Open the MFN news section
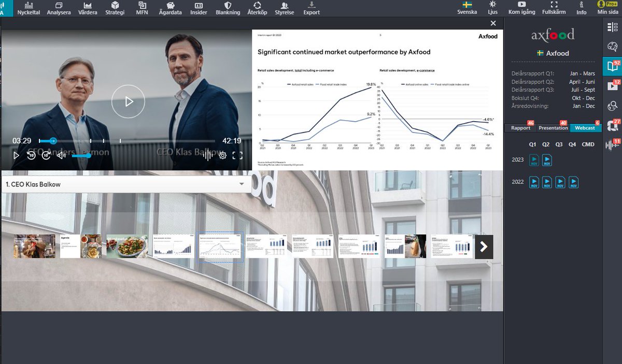622x364 pixels. point(142,8)
